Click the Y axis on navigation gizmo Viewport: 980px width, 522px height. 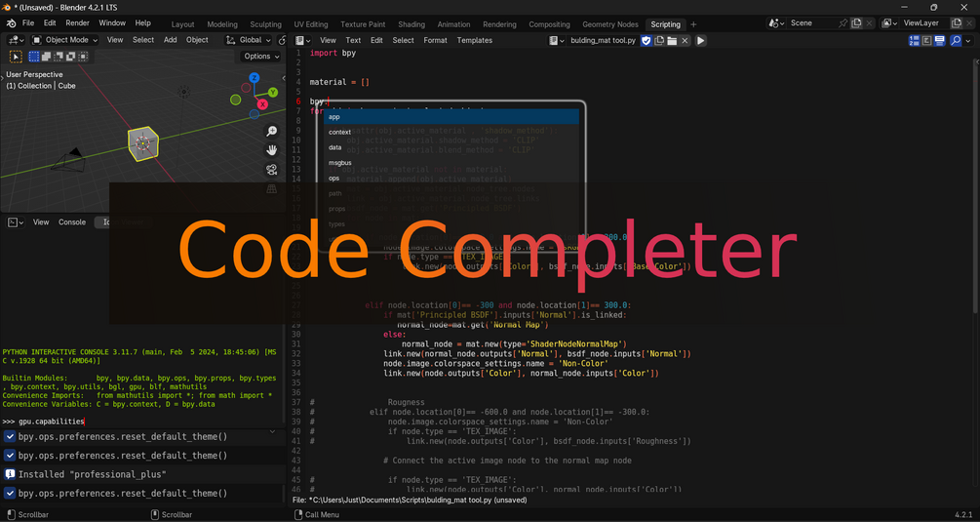point(273,93)
